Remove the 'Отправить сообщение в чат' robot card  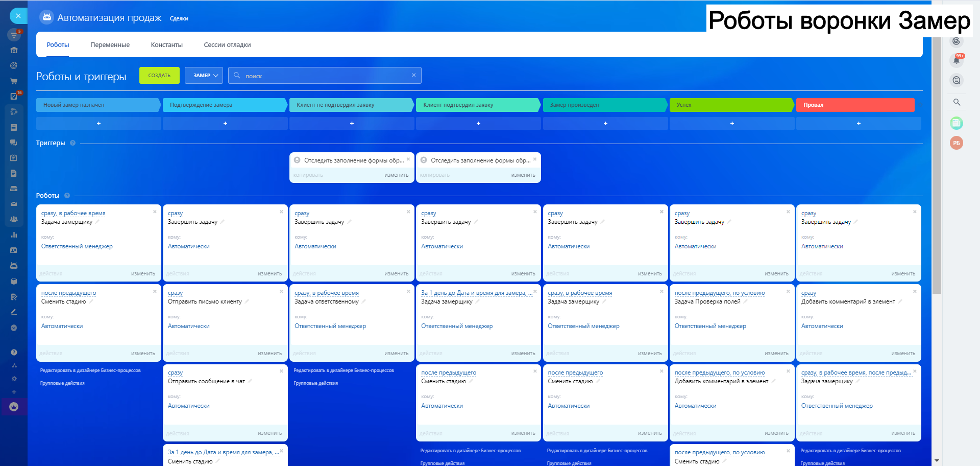281,371
